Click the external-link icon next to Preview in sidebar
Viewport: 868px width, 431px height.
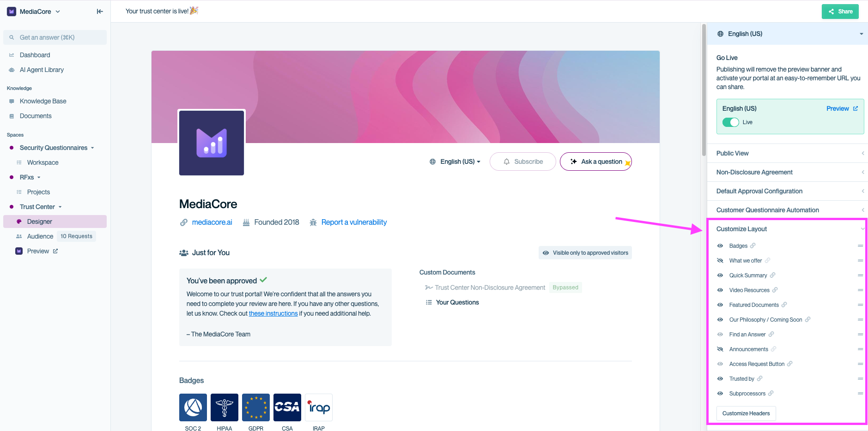[55, 251]
